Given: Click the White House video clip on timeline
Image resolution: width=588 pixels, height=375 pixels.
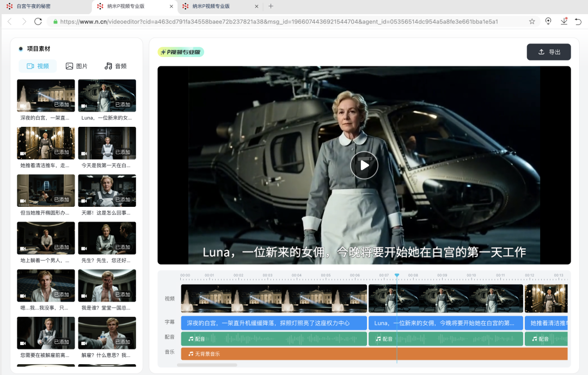Looking at the screenshot, I should coord(274,298).
